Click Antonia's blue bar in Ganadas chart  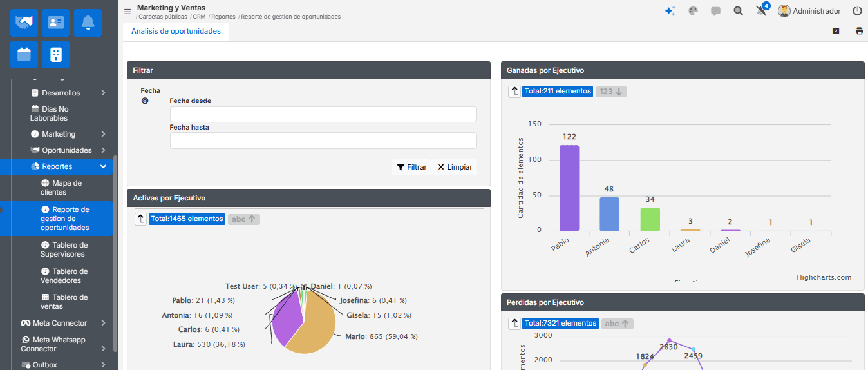(x=609, y=214)
